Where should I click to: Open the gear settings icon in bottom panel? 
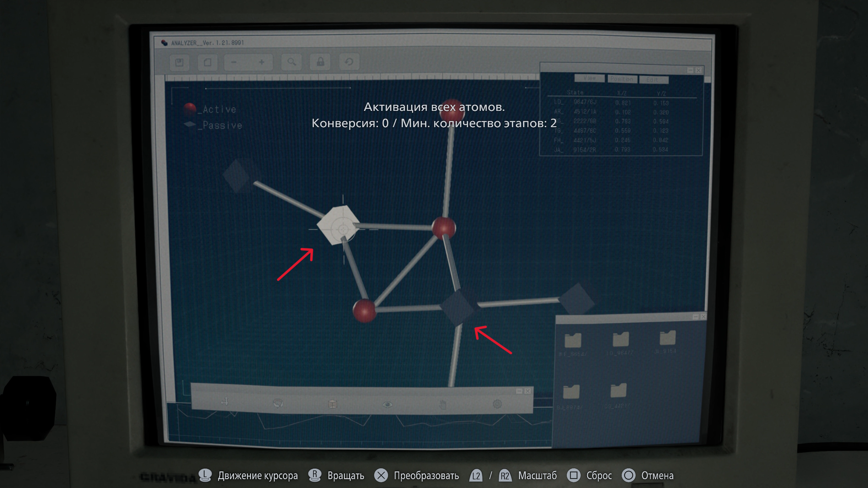coord(497,404)
